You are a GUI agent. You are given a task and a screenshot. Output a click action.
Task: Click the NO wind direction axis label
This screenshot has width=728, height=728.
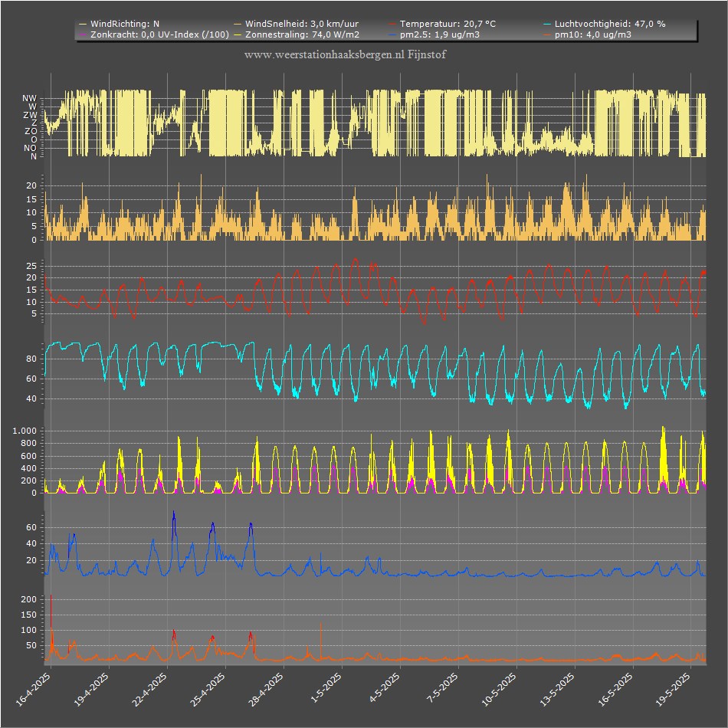coord(30,149)
